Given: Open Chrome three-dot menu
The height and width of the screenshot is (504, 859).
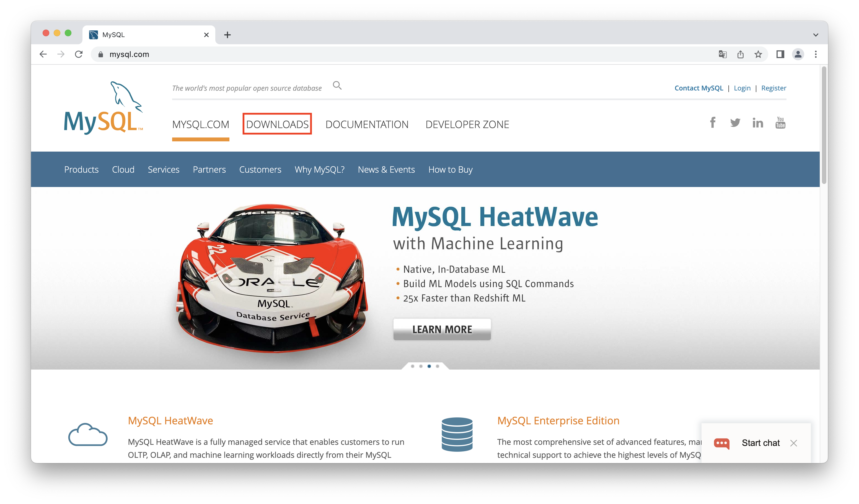Looking at the screenshot, I should (816, 54).
